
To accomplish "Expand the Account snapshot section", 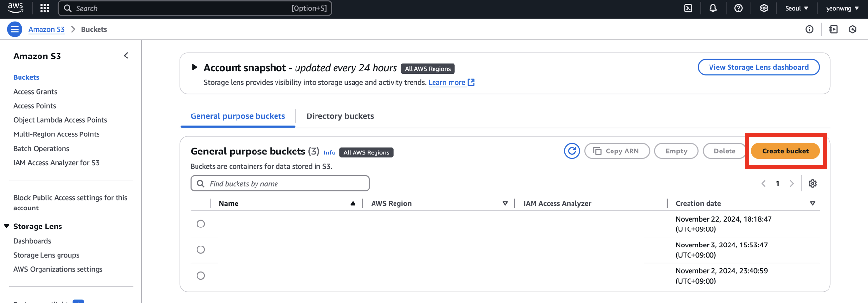I will click(x=195, y=67).
